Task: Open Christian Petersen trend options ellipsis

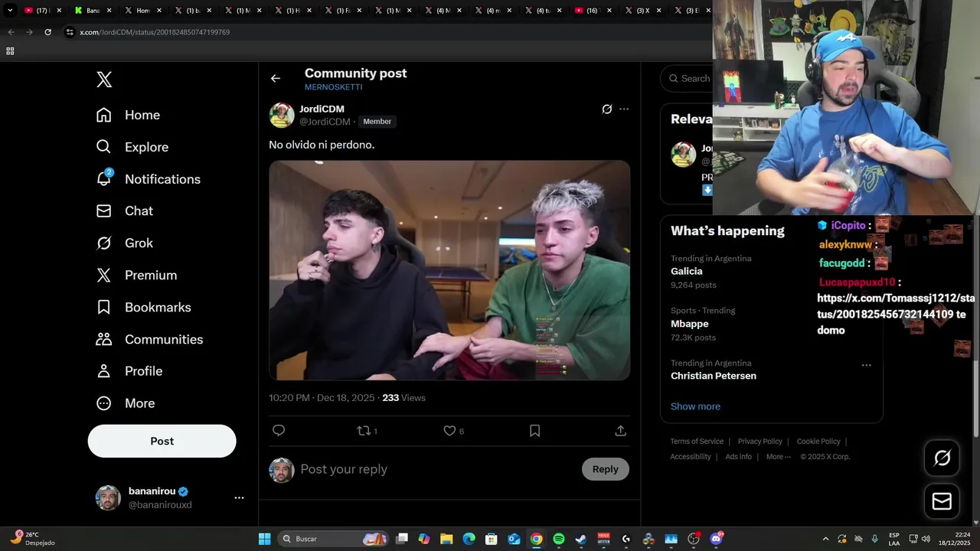Action: (867, 365)
